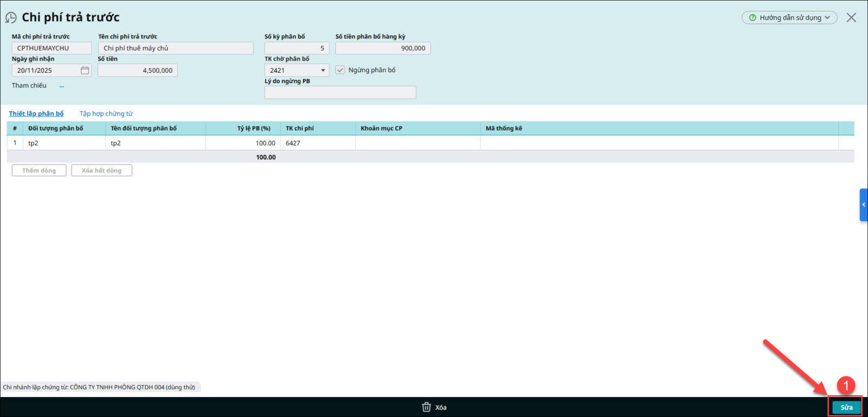Expand the blue side panel arrow
Image resolution: width=868 pixels, height=417 pixels.
coord(863,205)
